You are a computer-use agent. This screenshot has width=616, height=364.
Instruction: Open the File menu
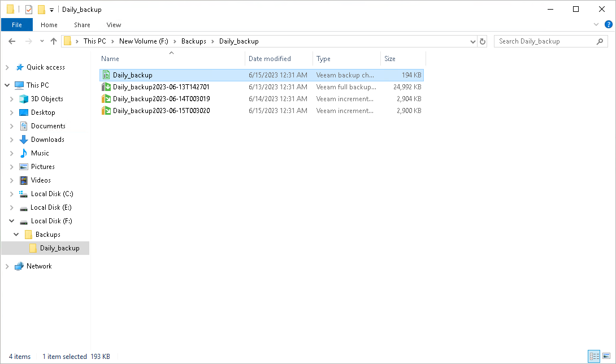tap(17, 24)
